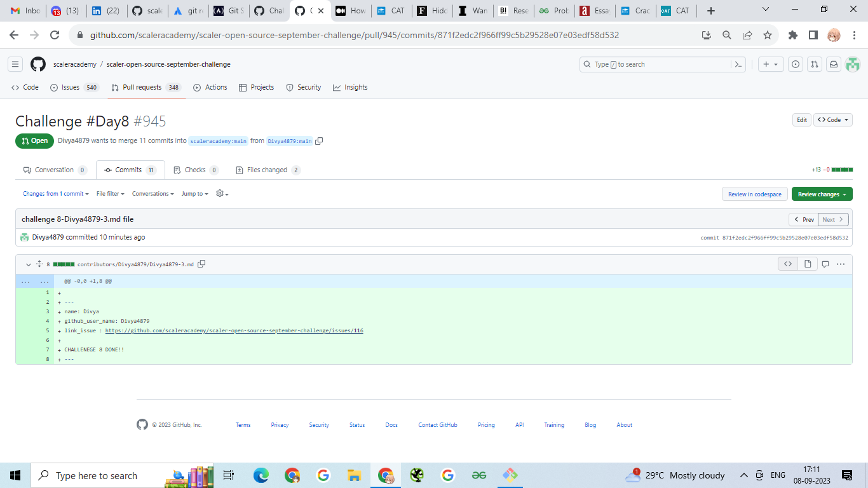Select the source diff view toggle

coord(787,263)
